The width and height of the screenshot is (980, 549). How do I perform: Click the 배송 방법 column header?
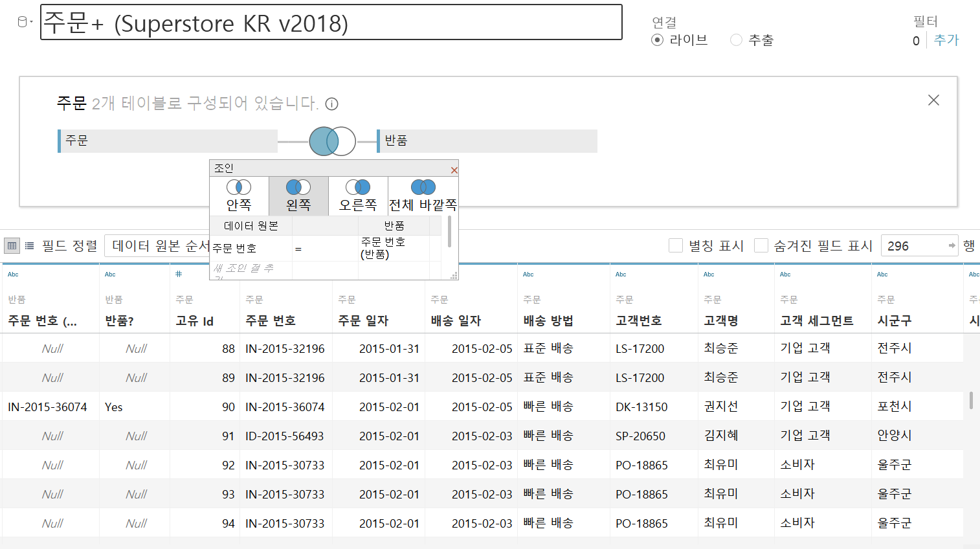coord(548,320)
